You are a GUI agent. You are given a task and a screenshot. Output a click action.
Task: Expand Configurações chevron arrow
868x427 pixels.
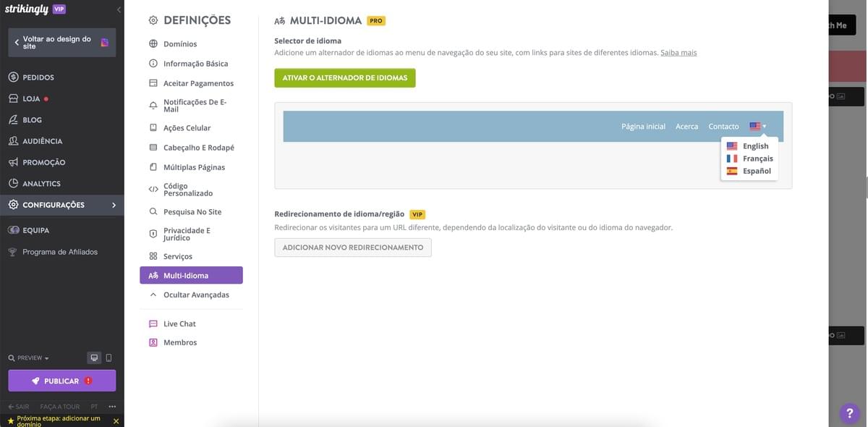click(114, 205)
